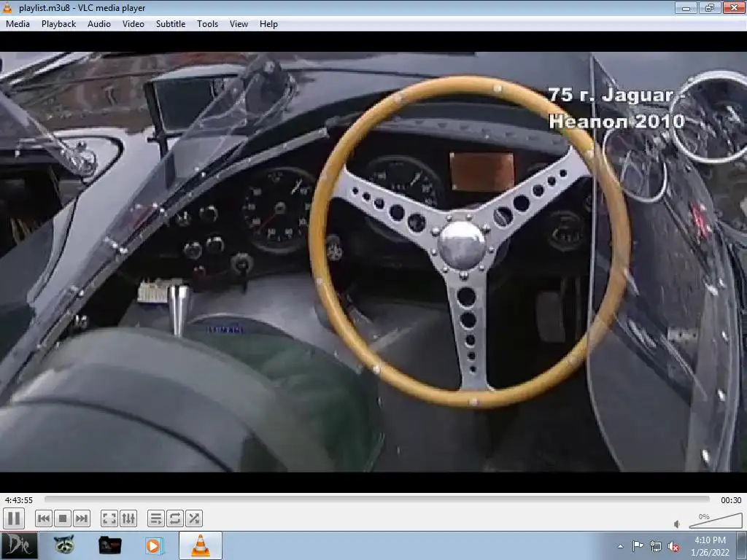Image resolution: width=747 pixels, height=560 pixels.
Task: Click the video display area
Action: (373, 262)
